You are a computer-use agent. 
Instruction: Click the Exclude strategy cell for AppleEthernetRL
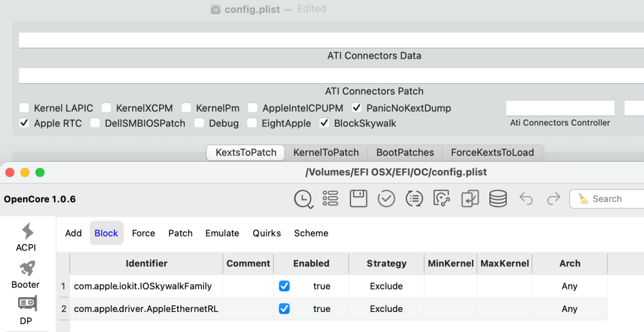coord(386,309)
